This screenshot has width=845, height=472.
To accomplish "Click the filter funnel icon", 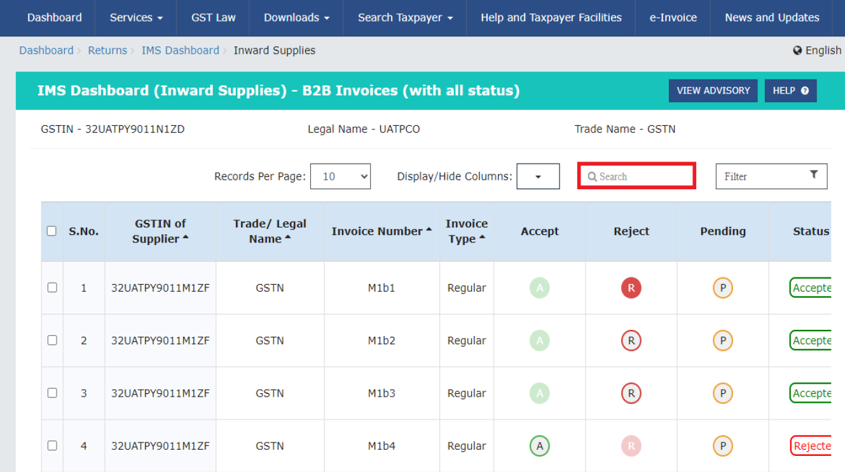I will [814, 175].
